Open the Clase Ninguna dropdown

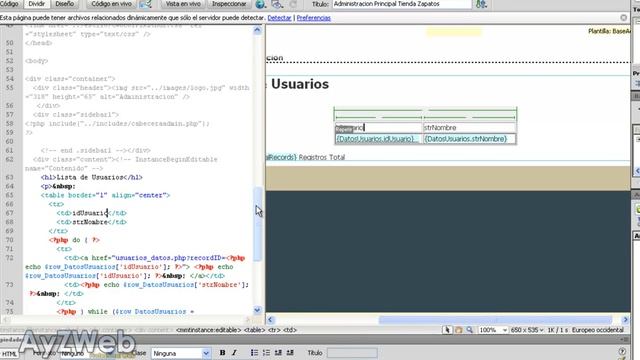pos(181,353)
